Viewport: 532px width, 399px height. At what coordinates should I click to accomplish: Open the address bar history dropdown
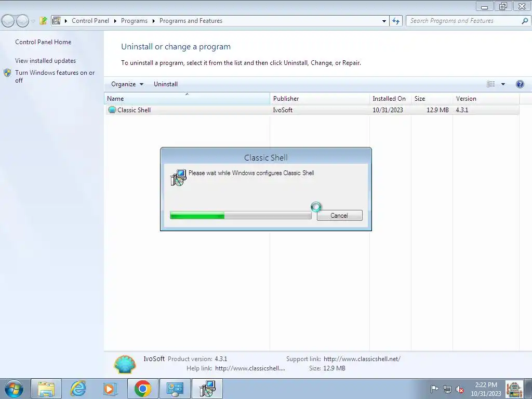tap(384, 21)
